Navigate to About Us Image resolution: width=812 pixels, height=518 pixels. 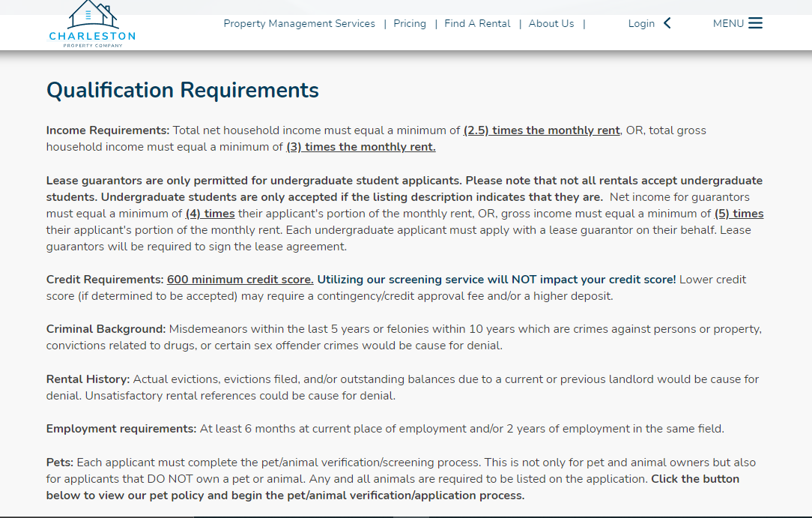(551, 24)
